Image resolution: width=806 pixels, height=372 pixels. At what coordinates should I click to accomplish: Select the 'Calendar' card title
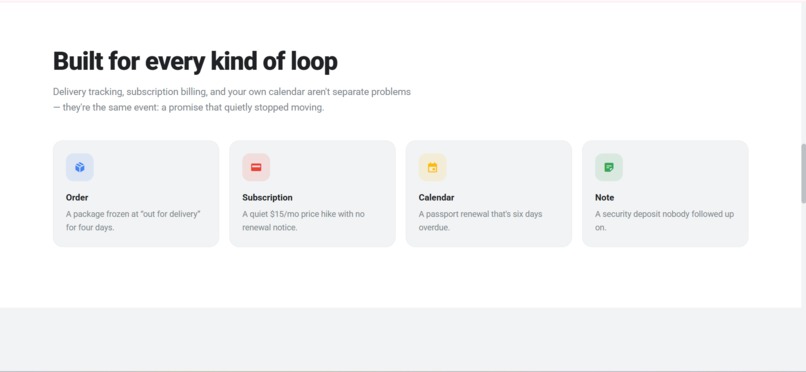tap(436, 197)
